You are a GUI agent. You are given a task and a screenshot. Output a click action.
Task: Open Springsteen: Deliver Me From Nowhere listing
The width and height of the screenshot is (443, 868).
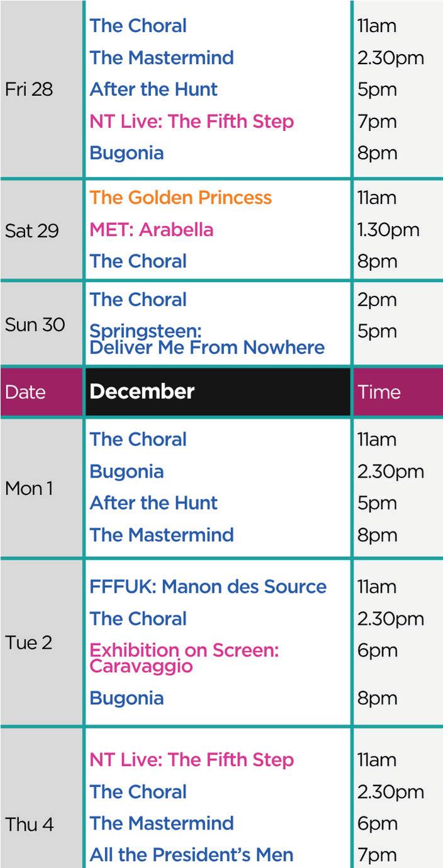pyautogui.click(x=207, y=340)
